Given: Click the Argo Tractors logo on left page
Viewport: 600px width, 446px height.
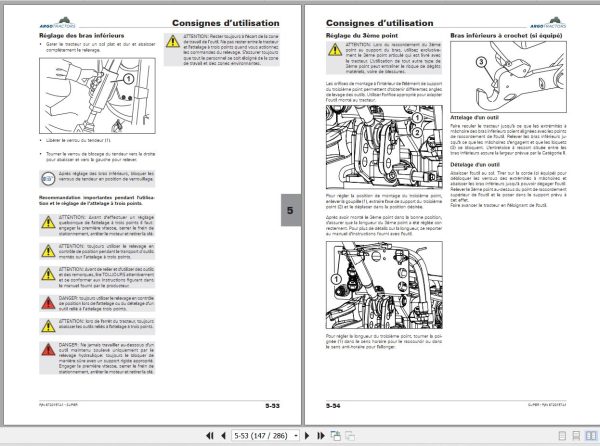Looking at the screenshot, I should pos(57,23).
